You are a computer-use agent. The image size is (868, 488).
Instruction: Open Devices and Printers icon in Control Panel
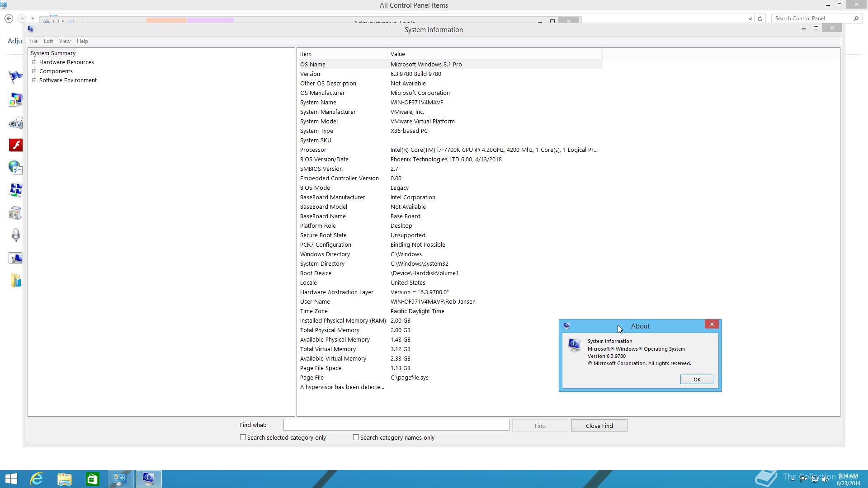pos(15,122)
